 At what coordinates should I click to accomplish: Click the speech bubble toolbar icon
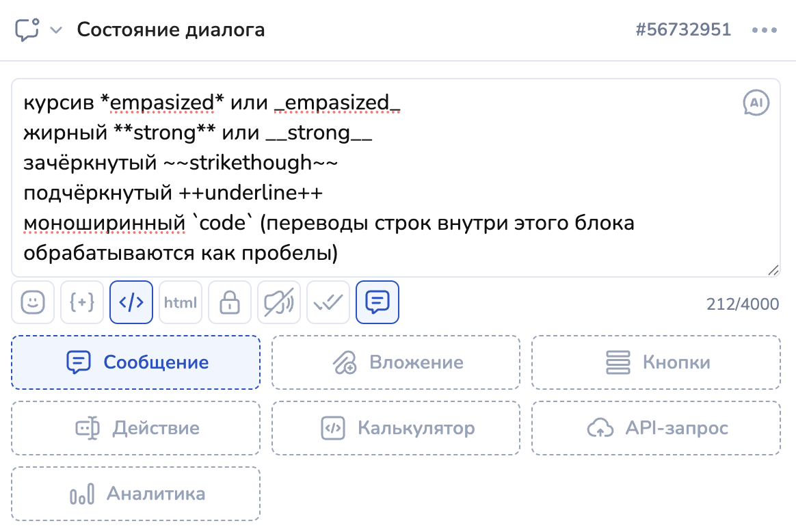(377, 302)
